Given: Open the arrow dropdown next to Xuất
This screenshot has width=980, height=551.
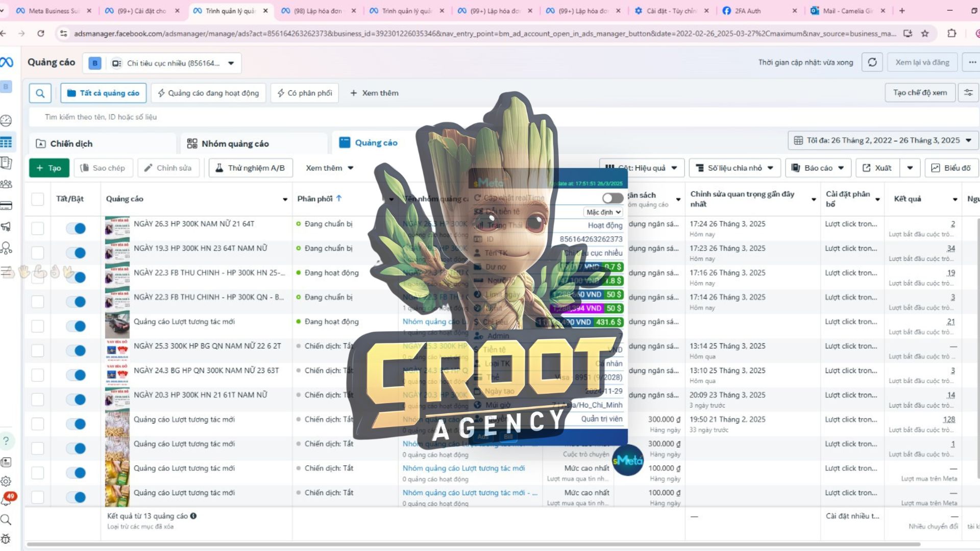Looking at the screenshot, I should coord(910,168).
